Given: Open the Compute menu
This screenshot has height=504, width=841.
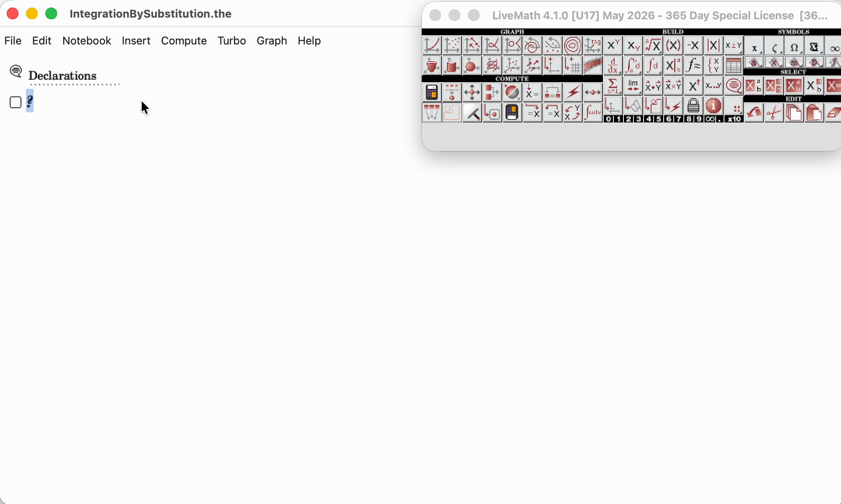Looking at the screenshot, I should pyautogui.click(x=184, y=41).
